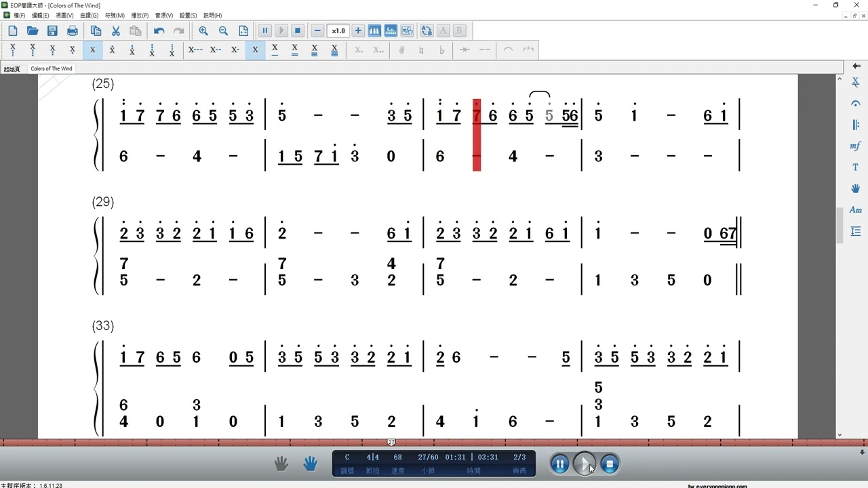This screenshot has width=868, height=488.
Task: Open the 檔(F) file menu
Action: click(x=19, y=15)
